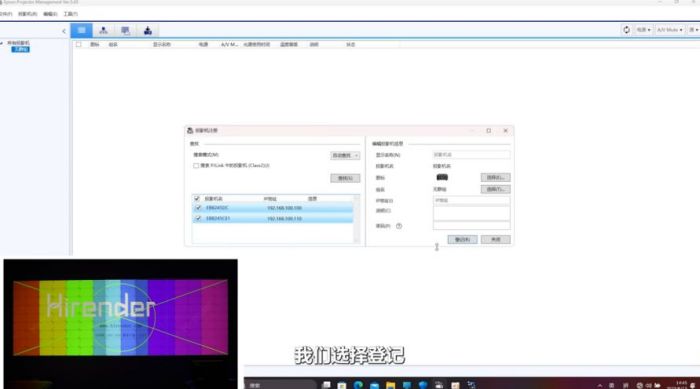
Task: Open the search mode dropdown in dialog
Action: 345,155
